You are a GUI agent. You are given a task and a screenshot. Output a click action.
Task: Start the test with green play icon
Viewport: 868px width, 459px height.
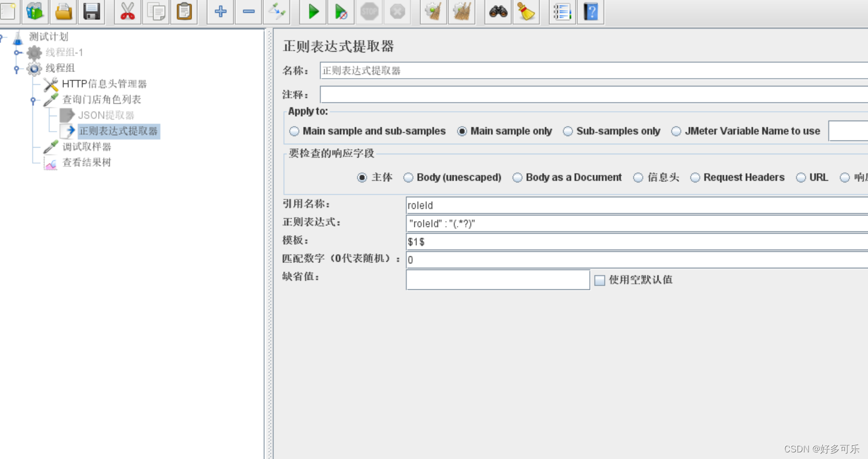click(313, 11)
